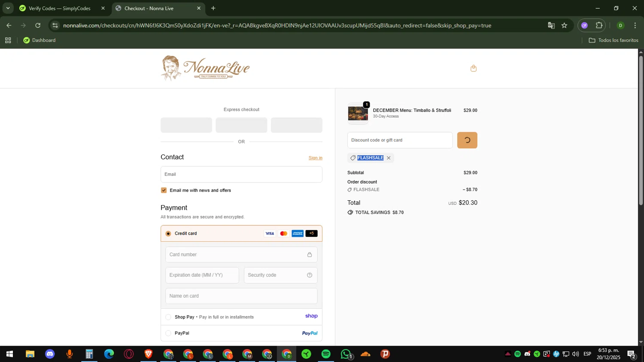The height and width of the screenshot is (362, 644).
Task: Open File Explorer from the taskbar
Action: coord(30,354)
